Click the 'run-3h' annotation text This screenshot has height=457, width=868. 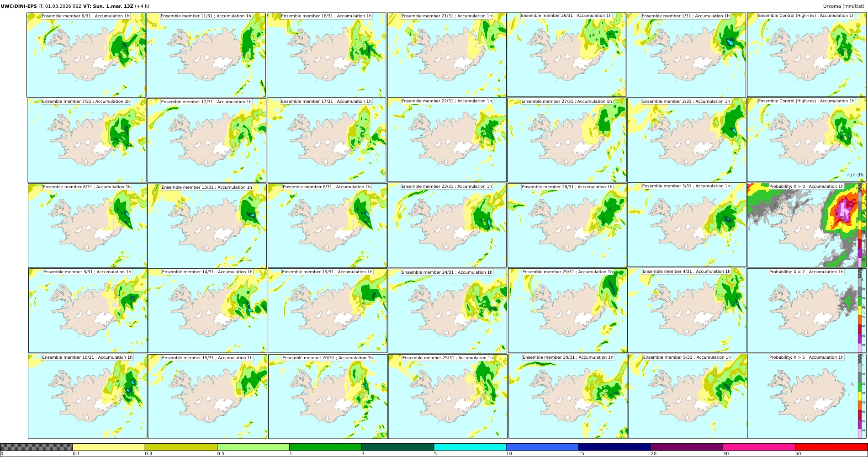click(855, 175)
